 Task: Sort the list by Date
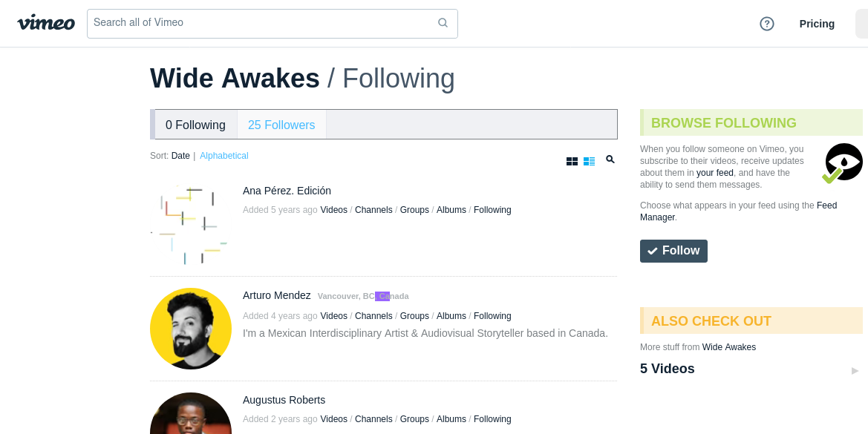[180, 156]
